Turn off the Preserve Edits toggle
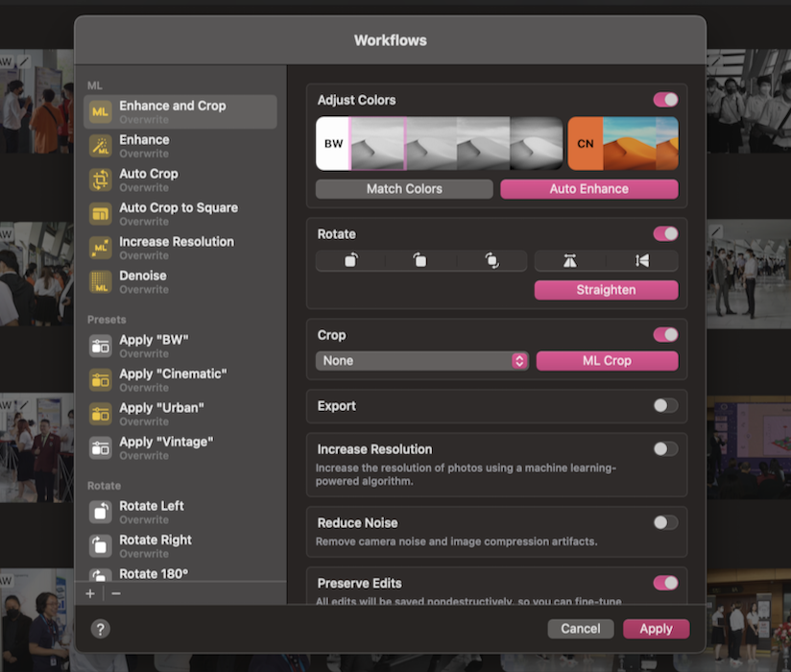Image resolution: width=791 pixels, height=672 pixels. click(x=665, y=584)
